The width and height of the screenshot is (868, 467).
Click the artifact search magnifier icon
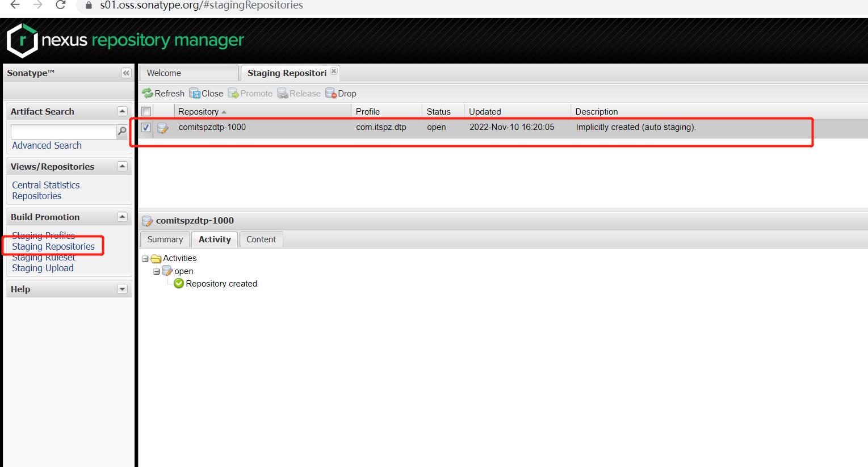pyautogui.click(x=122, y=131)
